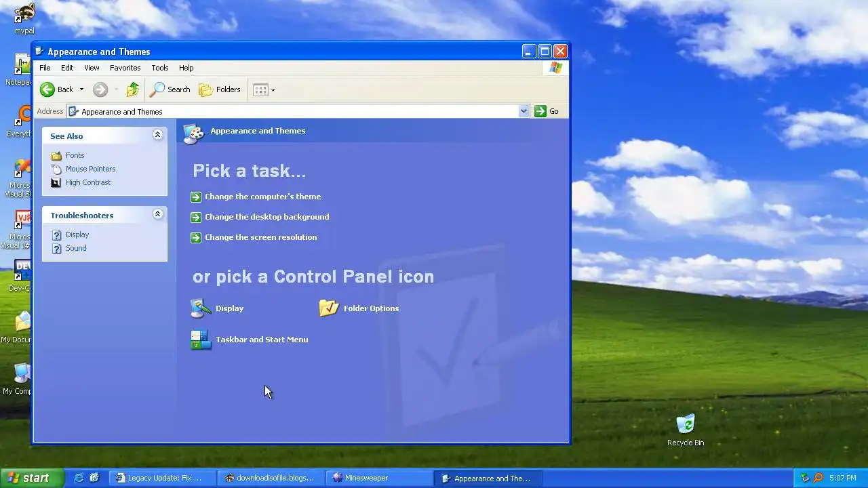Collapse the See Also panel
The width and height of the screenshot is (868, 488).
coord(157,135)
